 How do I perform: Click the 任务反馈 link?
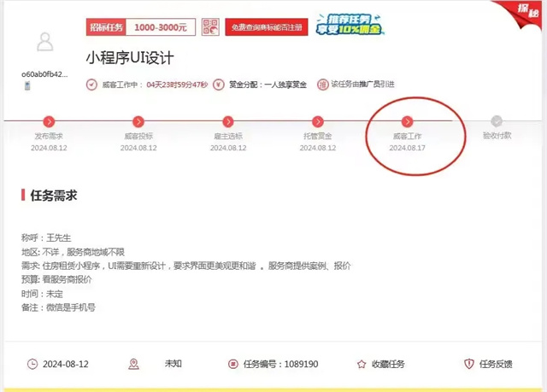(x=496, y=364)
